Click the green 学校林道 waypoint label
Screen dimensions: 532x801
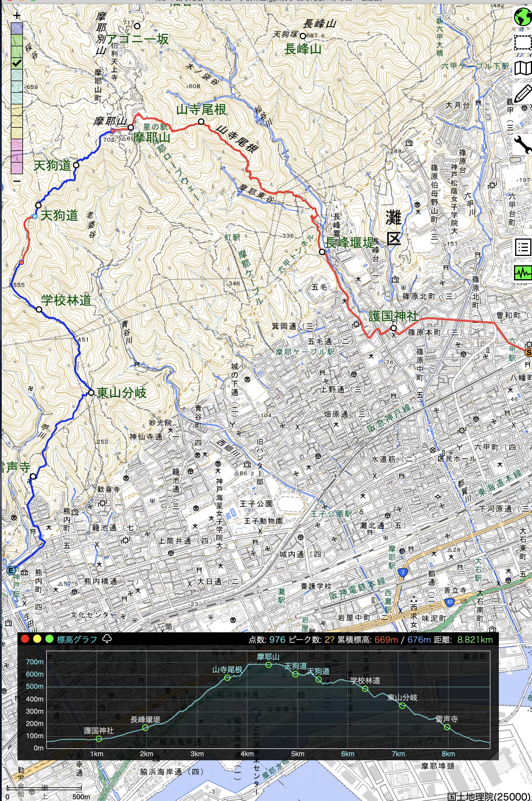66,300
